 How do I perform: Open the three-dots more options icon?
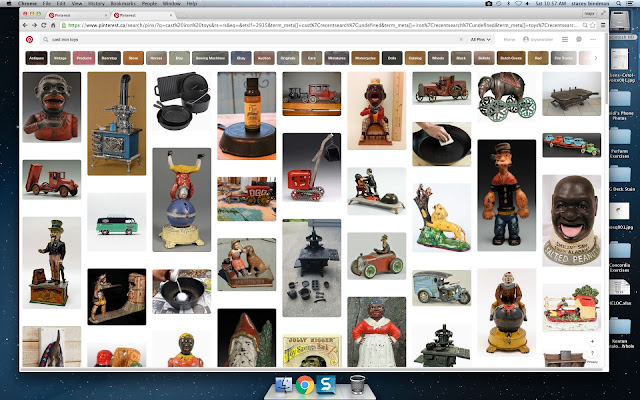point(593,40)
